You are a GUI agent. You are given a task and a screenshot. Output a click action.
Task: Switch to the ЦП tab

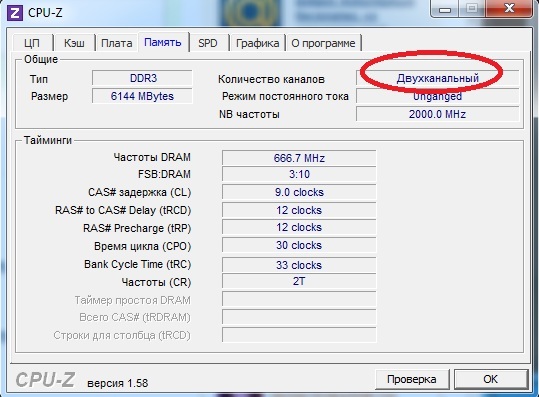(x=32, y=43)
